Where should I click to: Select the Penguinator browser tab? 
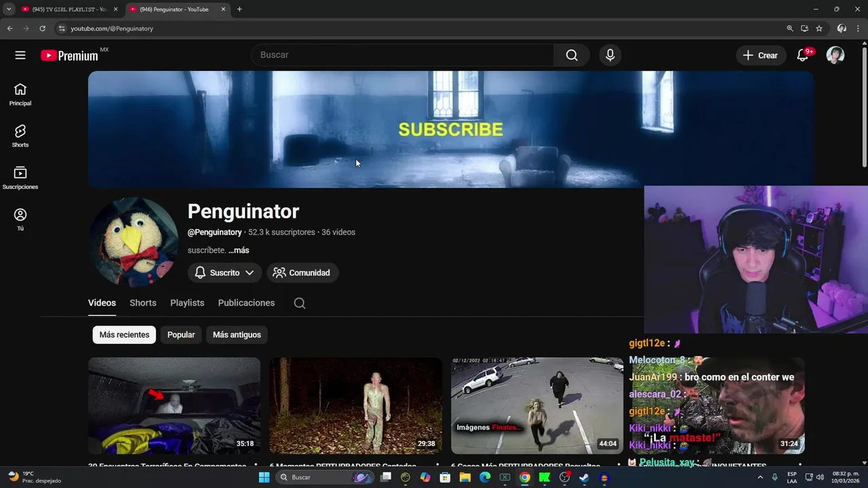pos(177,9)
